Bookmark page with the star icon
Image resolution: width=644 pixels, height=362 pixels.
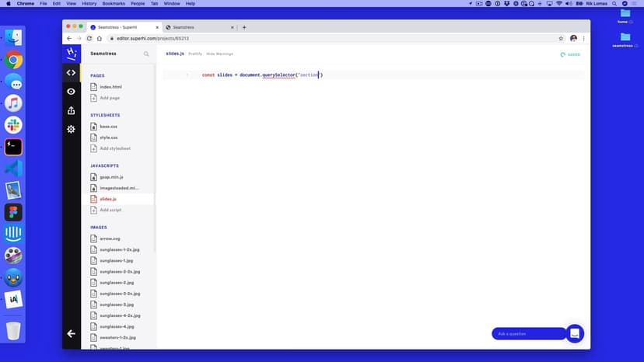coord(561,38)
